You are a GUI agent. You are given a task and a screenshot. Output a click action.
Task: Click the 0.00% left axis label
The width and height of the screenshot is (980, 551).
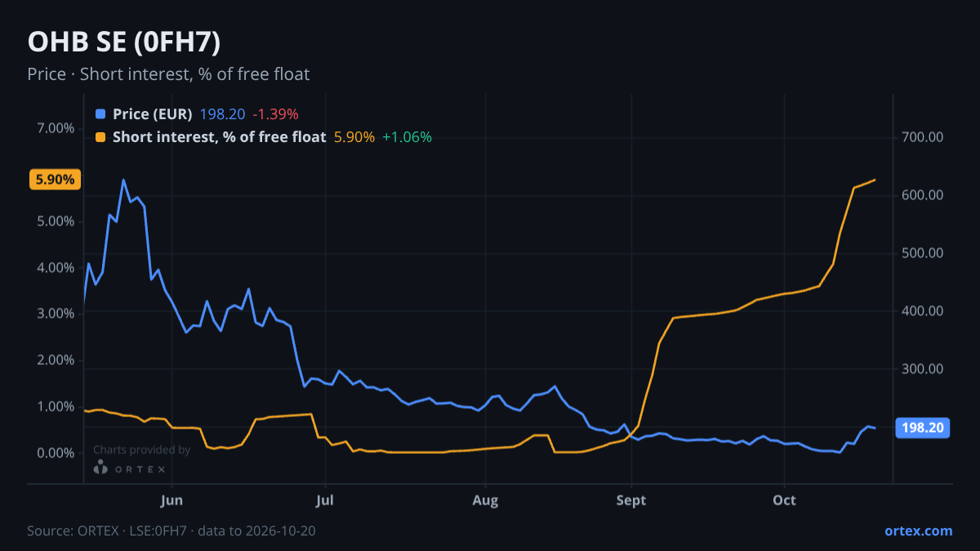[56, 453]
